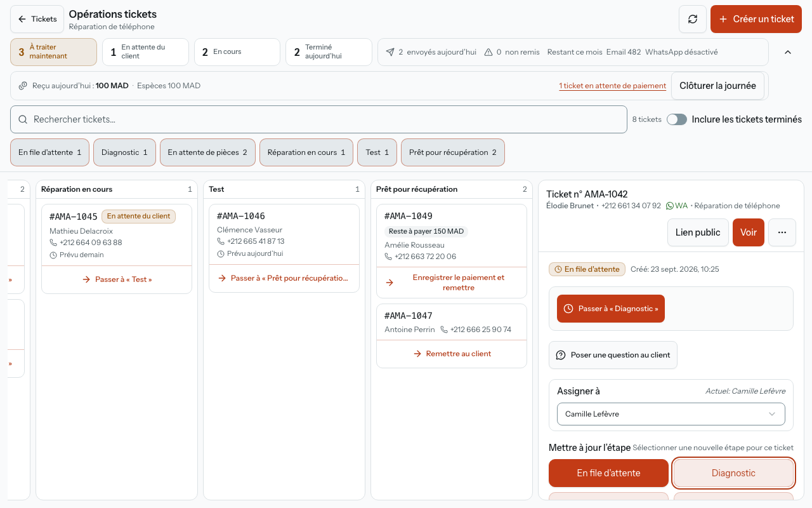The width and height of the screenshot is (812, 508).
Task: Go back to Tickets
Action: [x=37, y=19]
